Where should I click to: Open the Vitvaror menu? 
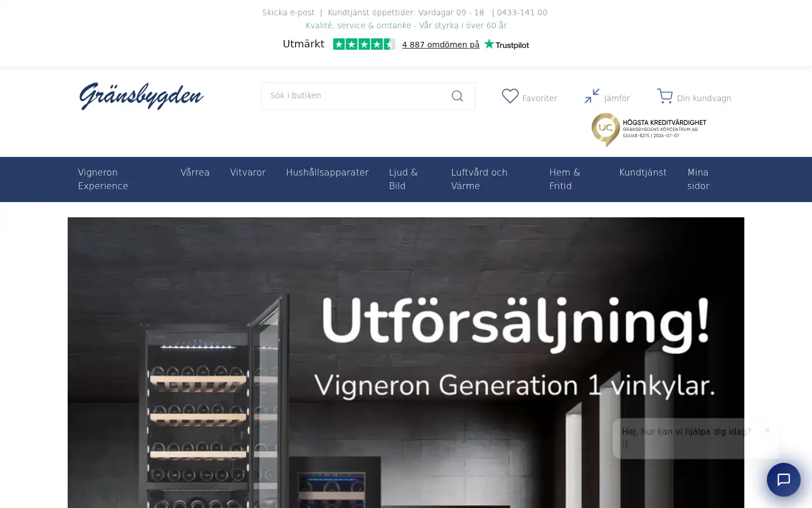point(248,172)
